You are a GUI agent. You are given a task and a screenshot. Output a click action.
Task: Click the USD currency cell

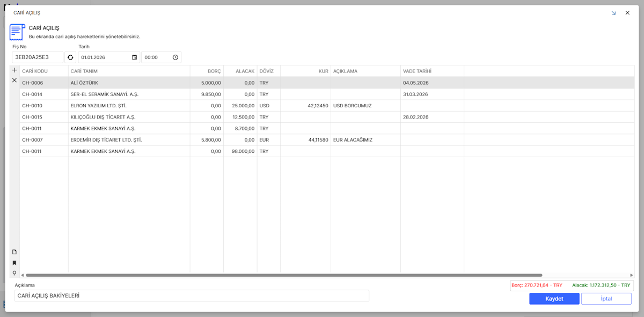tap(268, 106)
